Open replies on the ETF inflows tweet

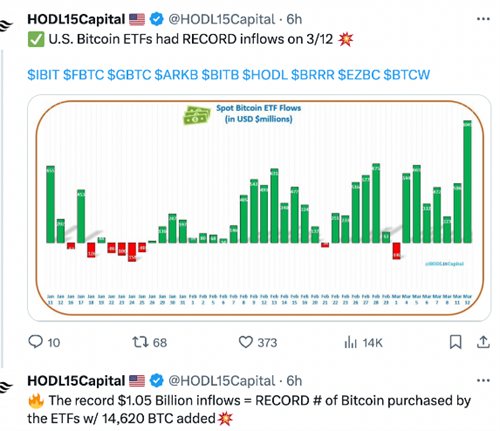[44, 342]
